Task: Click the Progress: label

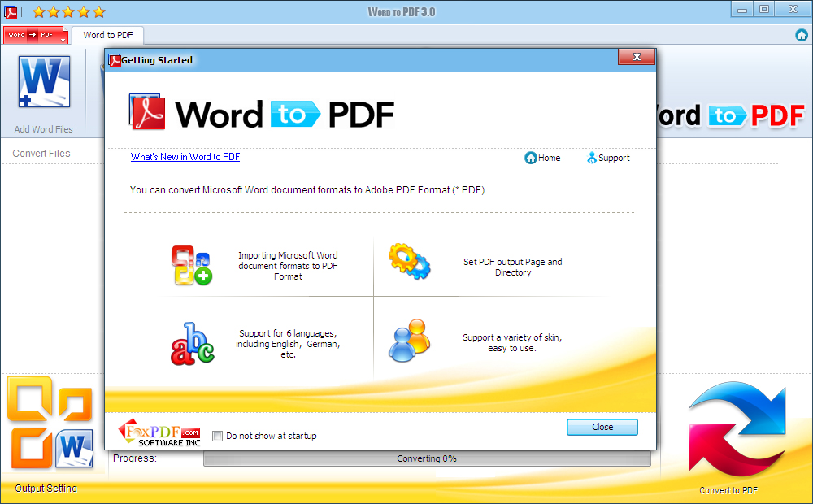Action: point(135,458)
